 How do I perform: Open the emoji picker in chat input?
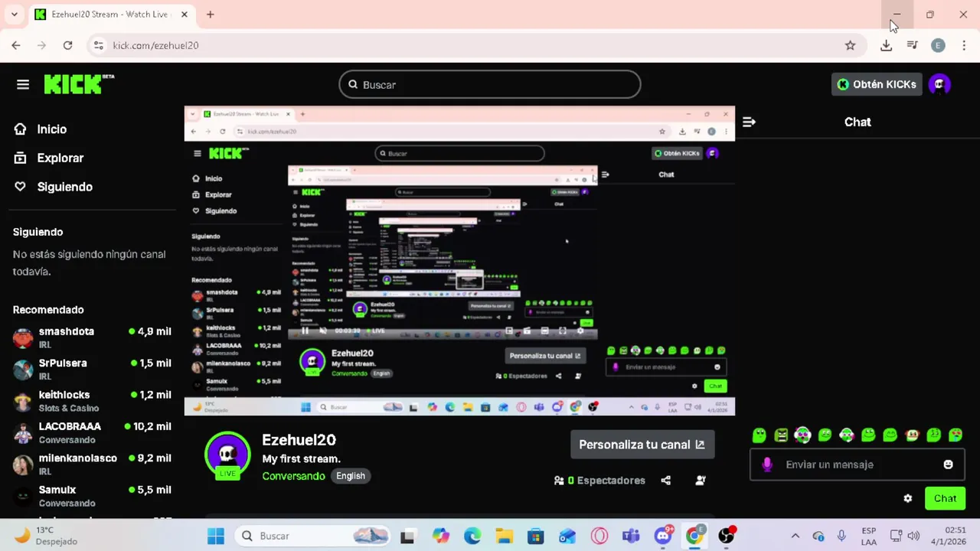click(x=948, y=465)
